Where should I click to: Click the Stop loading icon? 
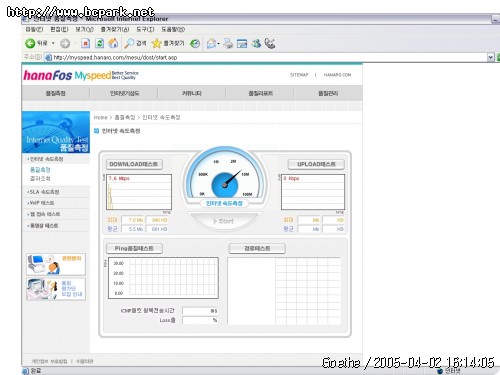pyautogui.click(x=86, y=43)
